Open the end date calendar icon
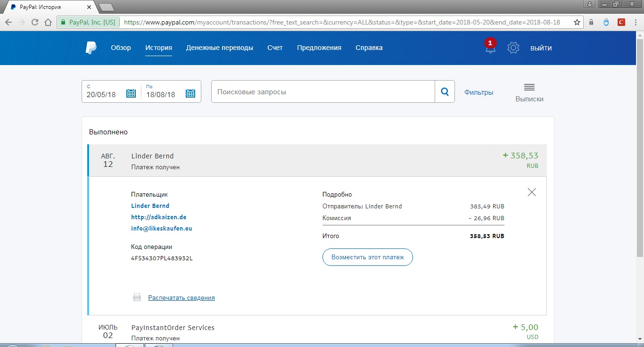Viewport: 644px width, 347px height. (x=190, y=93)
